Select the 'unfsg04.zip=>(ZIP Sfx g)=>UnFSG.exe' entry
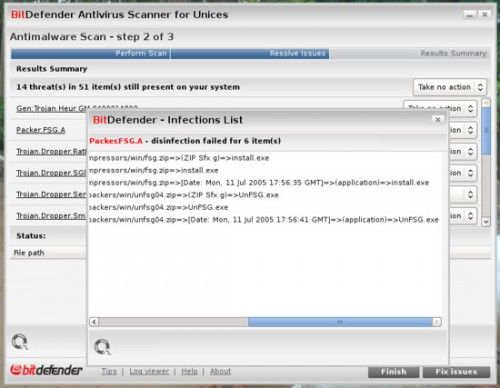Screen dimensions: 500x388 [x=184, y=195]
